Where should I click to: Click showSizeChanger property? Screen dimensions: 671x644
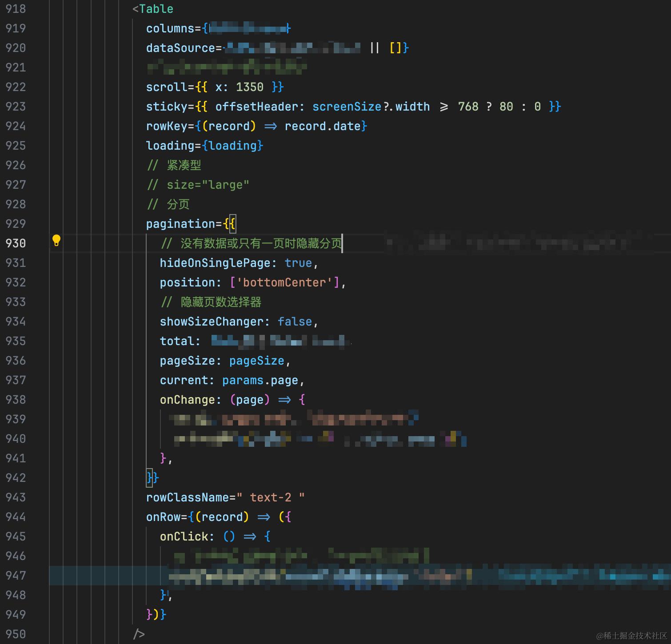click(x=212, y=322)
